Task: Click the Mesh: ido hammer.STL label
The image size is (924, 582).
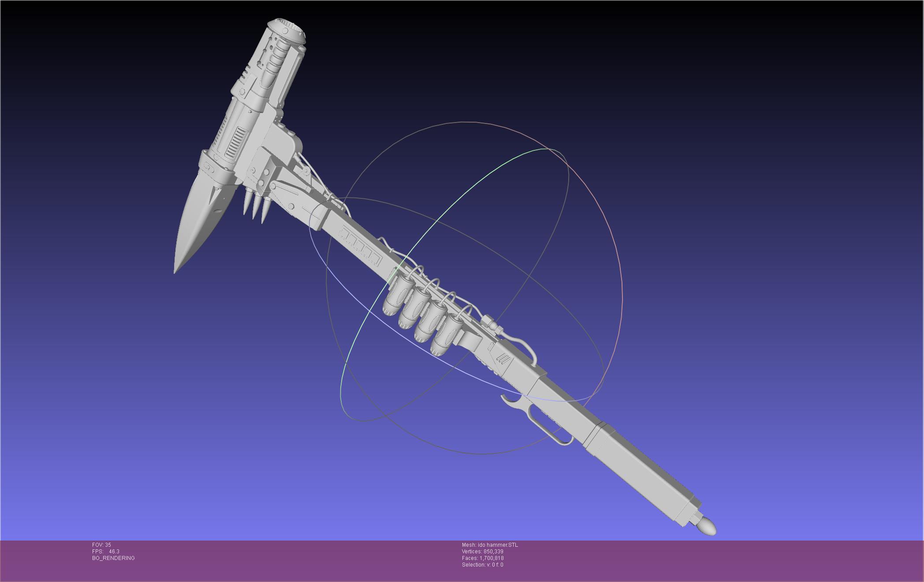Action: coord(490,545)
